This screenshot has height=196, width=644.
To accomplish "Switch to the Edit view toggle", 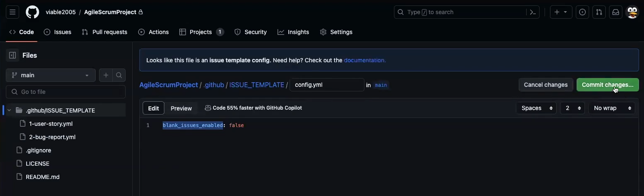I will point(154,108).
